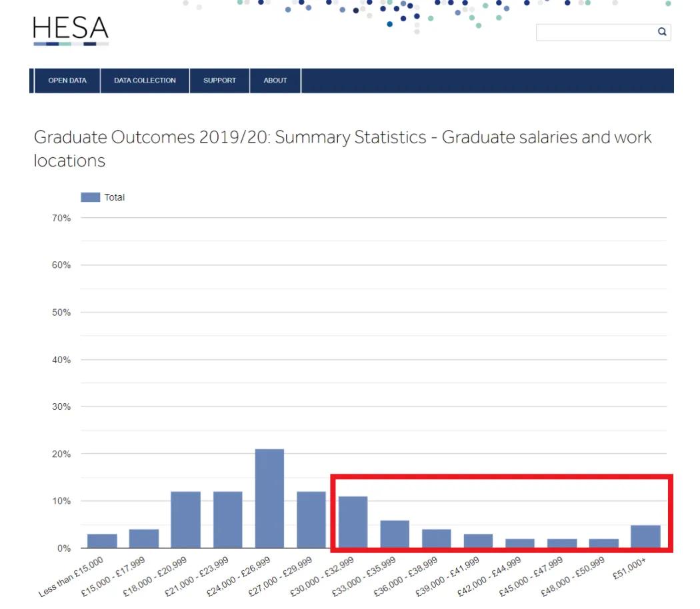Click the tallest bar, £24,000 - £26,999
This screenshot has width=700, height=609.
[269, 498]
